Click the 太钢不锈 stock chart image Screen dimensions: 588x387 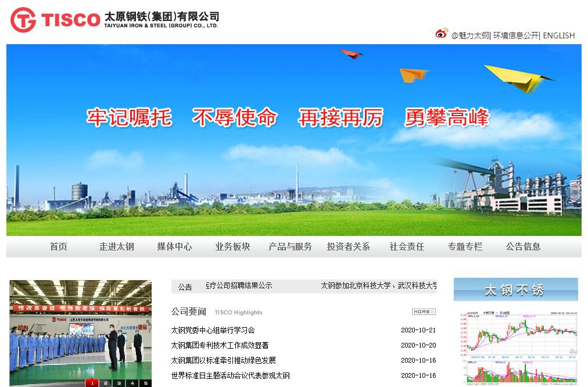point(519,348)
